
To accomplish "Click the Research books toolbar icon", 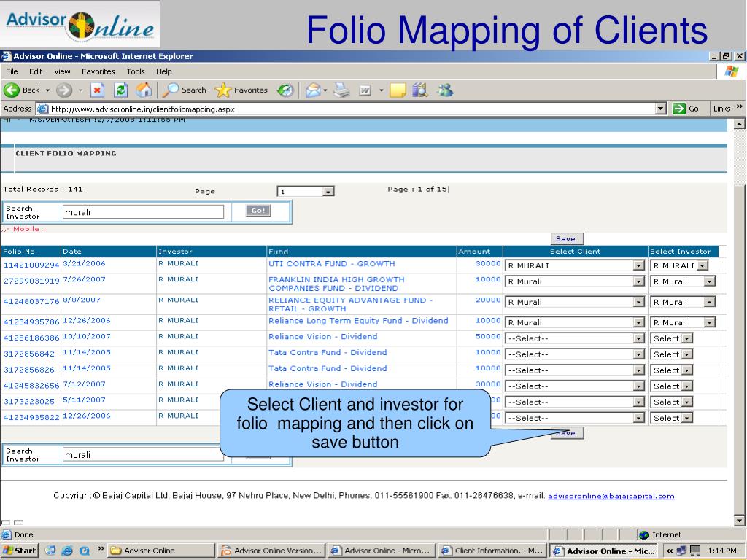I will coord(420,90).
